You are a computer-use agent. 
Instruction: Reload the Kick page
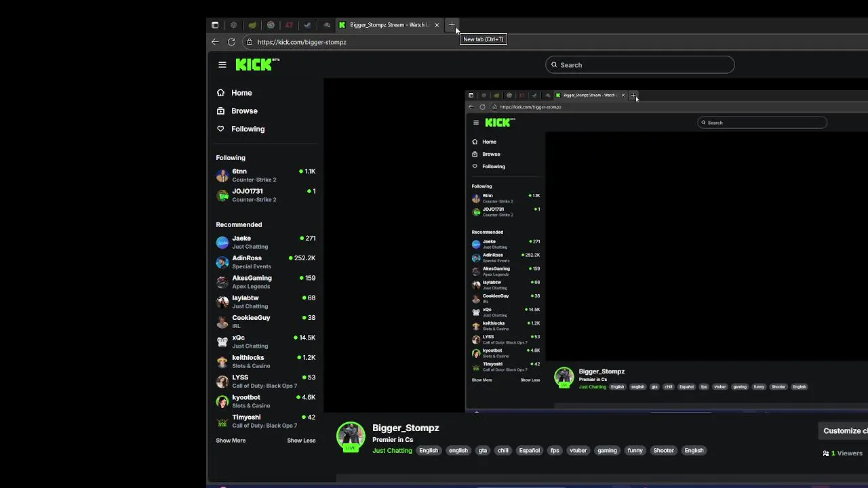[x=231, y=42]
